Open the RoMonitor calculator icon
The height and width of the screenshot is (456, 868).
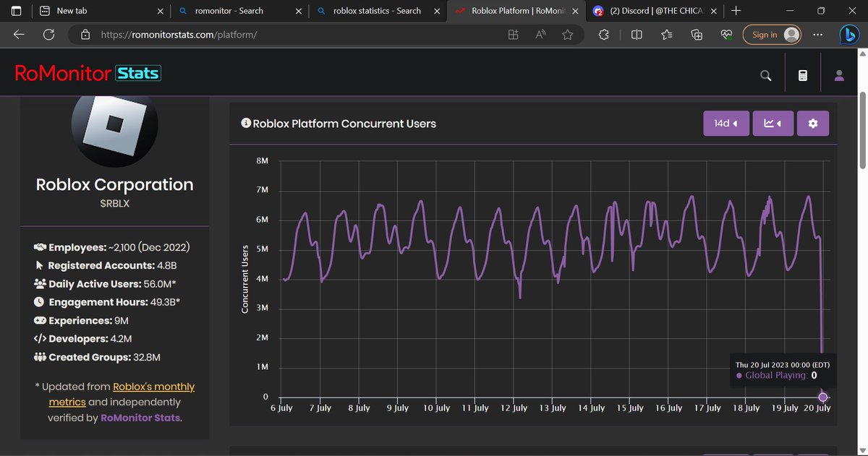pos(802,75)
